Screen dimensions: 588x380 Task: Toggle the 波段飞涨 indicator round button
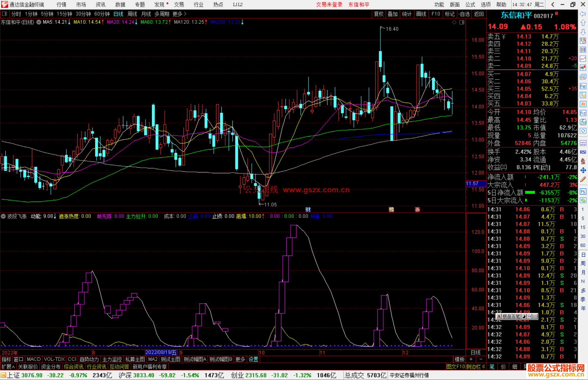[x=4, y=216]
